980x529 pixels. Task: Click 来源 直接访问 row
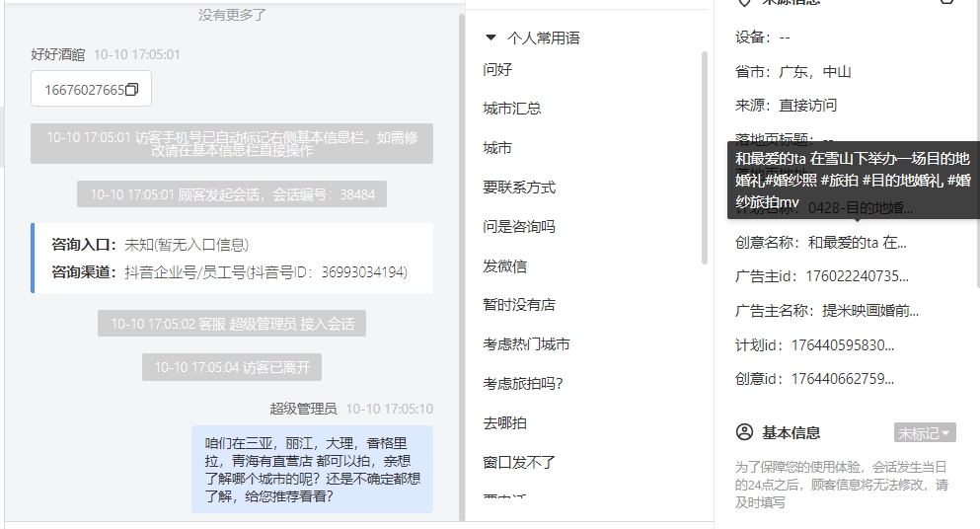pos(787,105)
